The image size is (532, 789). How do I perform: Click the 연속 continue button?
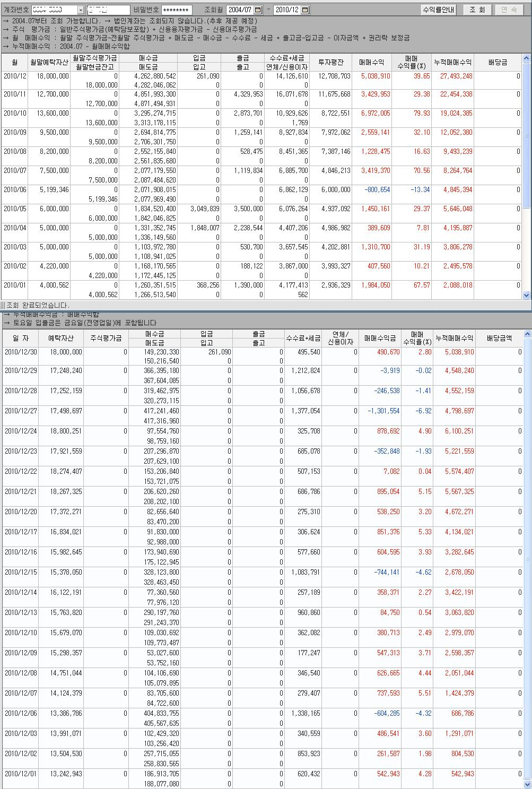pos(509,10)
